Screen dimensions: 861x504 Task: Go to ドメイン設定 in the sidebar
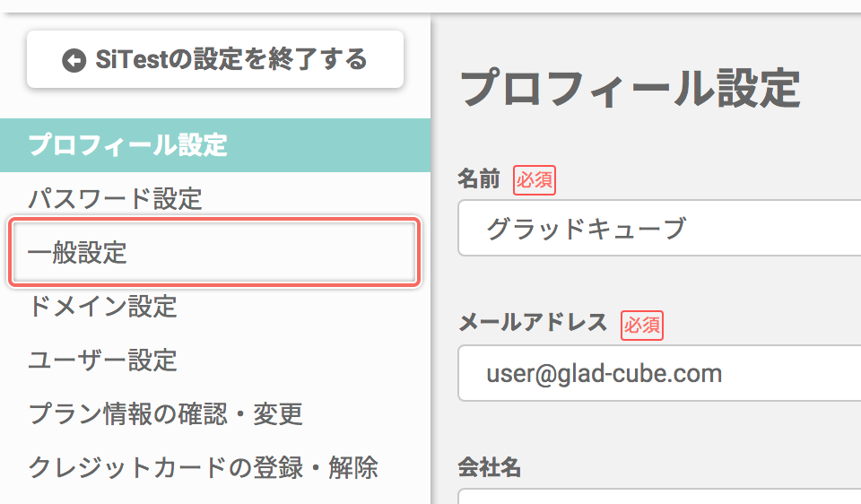102,307
